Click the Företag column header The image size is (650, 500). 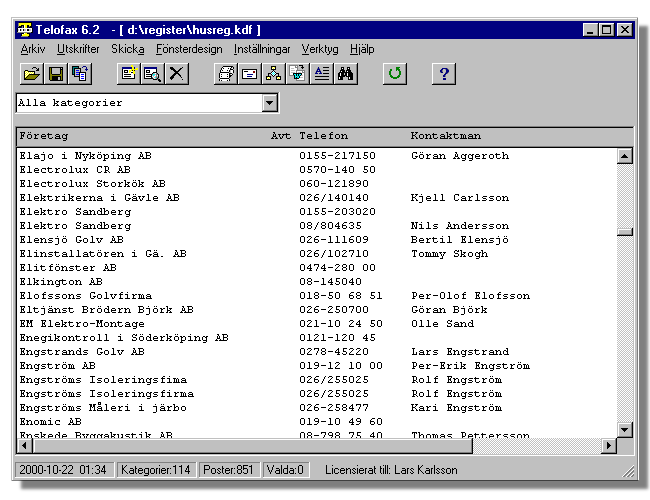(x=44, y=135)
